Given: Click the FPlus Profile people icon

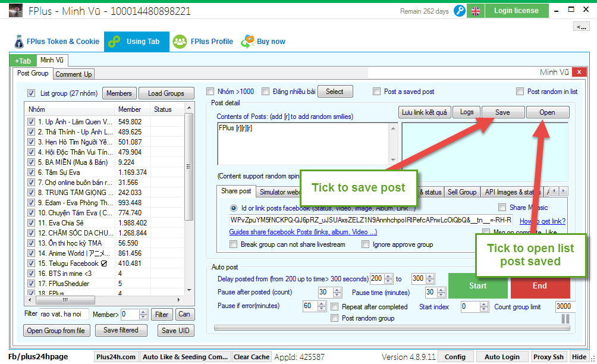Looking at the screenshot, I should click(x=180, y=42).
